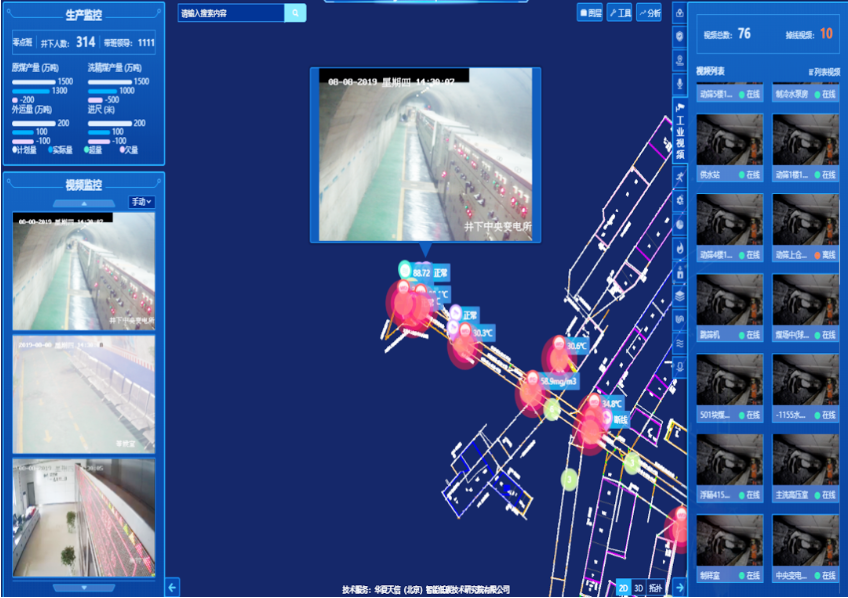Open the 手动 mode dropdown

point(142,202)
